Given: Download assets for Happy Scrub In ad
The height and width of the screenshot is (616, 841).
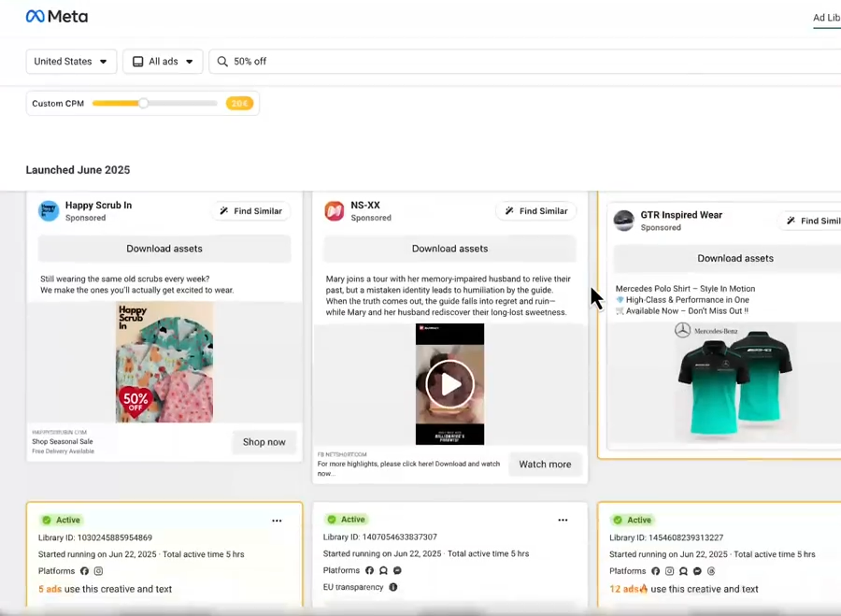Looking at the screenshot, I should [x=164, y=249].
